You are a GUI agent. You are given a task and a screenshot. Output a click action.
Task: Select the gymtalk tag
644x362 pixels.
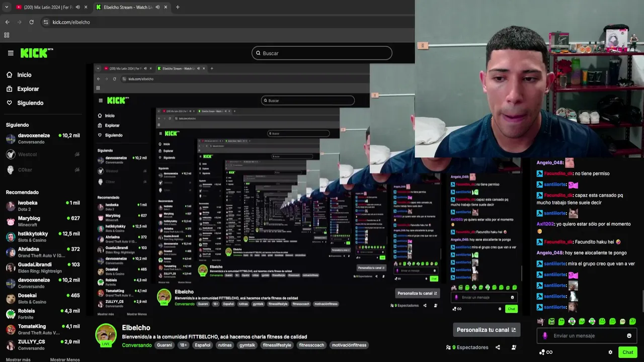pos(247,345)
